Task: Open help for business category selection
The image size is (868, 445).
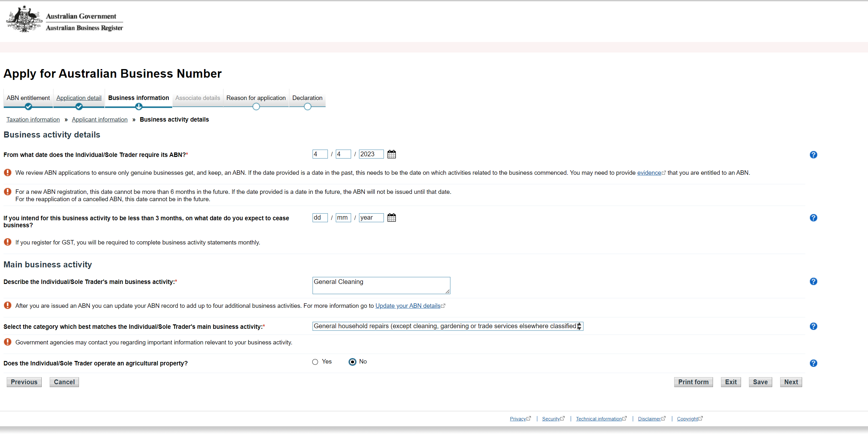Action: coord(813,326)
